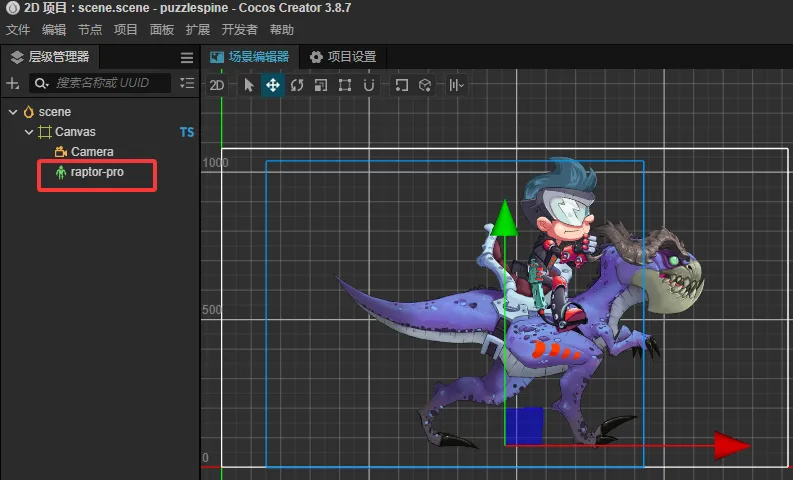Toggle the local/world coordinate cube icon
793x480 pixels.
click(425, 86)
